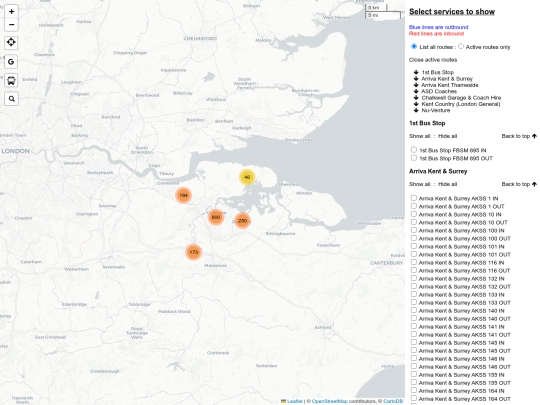The height and width of the screenshot is (405, 540).
Task: Click Back to top in 1st Bus Stop section
Action: pyautogui.click(x=516, y=136)
